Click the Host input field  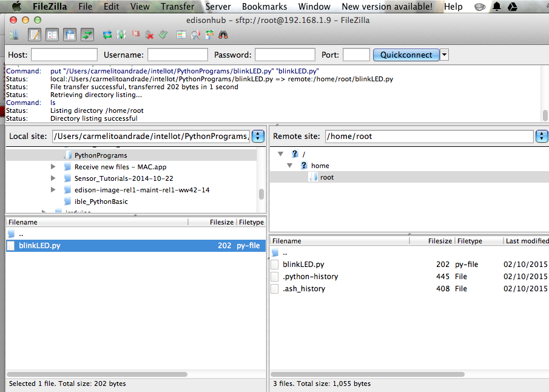pyautogui.click(x=64, y=55)
